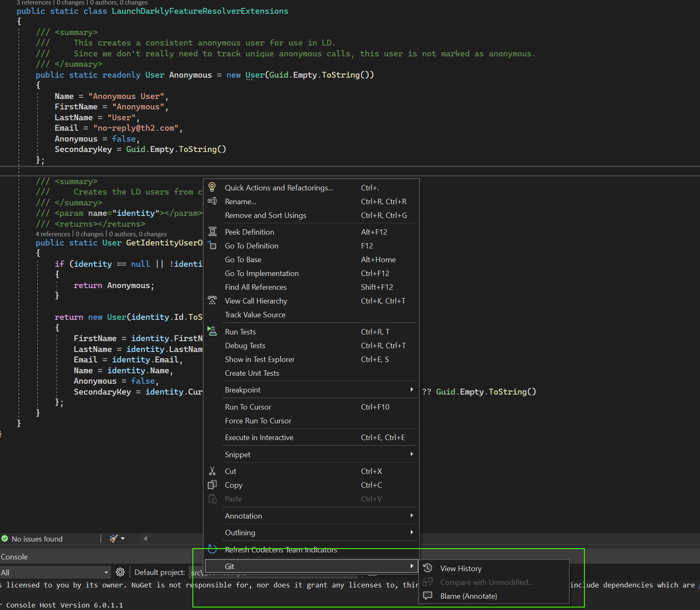This screenshot has width=700, height=610.
Task: Open the Outlining submenu
Action: point(311,533)
